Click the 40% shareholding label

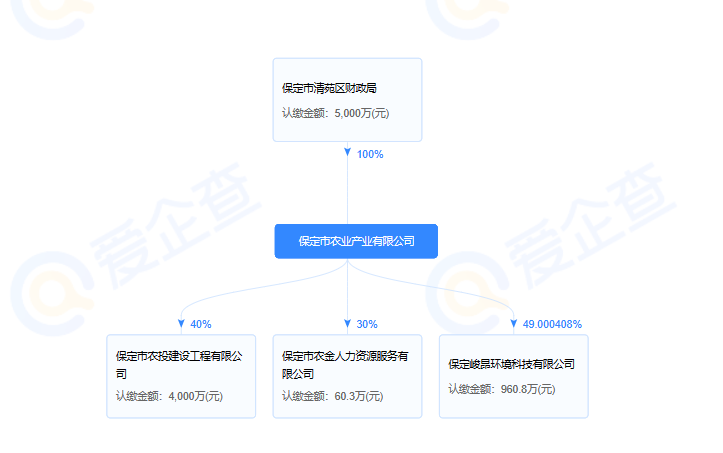click(x=201, y=324)
